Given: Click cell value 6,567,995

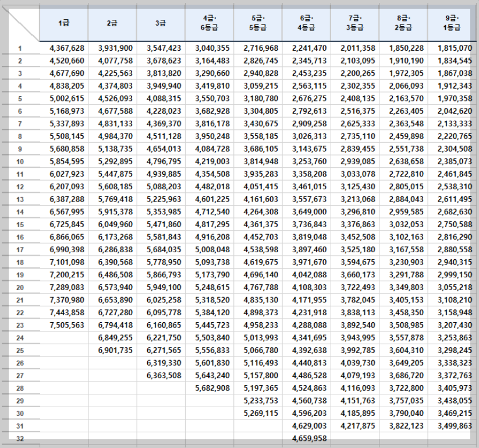Looking at the screenshot, I should coord(67,212).
